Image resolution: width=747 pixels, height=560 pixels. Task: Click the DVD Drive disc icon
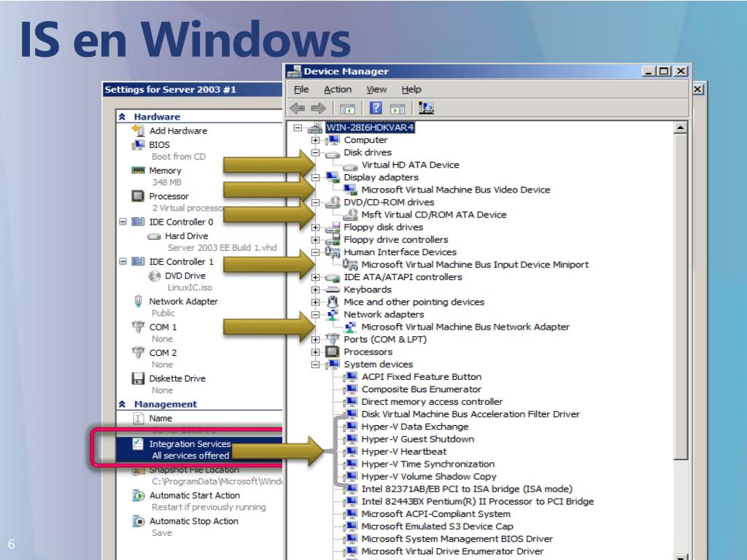coord(155,276)
